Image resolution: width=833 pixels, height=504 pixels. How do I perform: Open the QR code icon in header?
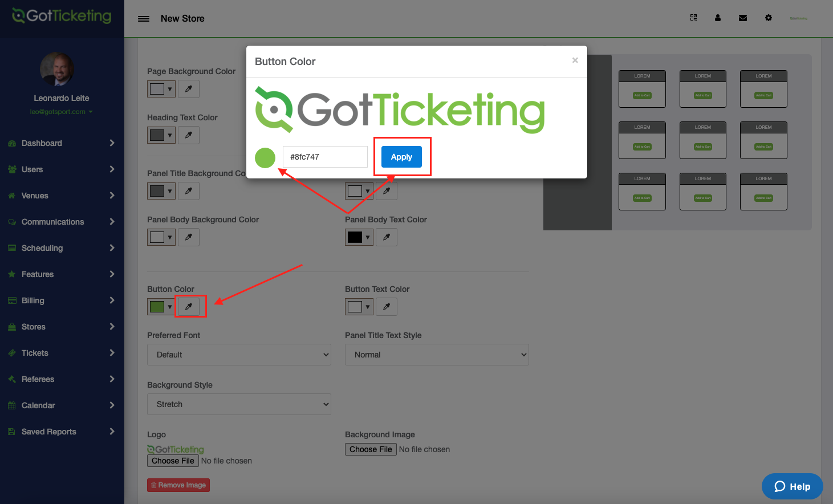point(693,18)
